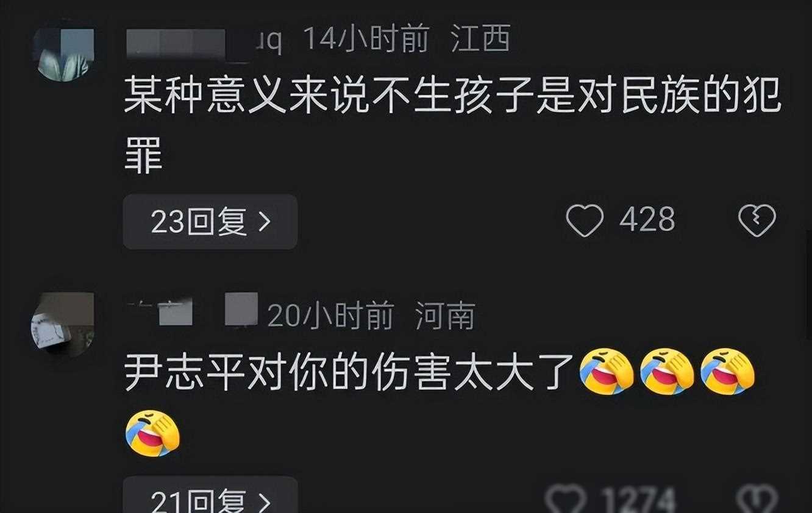Tap the 20小时前 timestamp
The width and height of the screenshot is (812, 513).
pyautogui.click(x=331, y=316)
